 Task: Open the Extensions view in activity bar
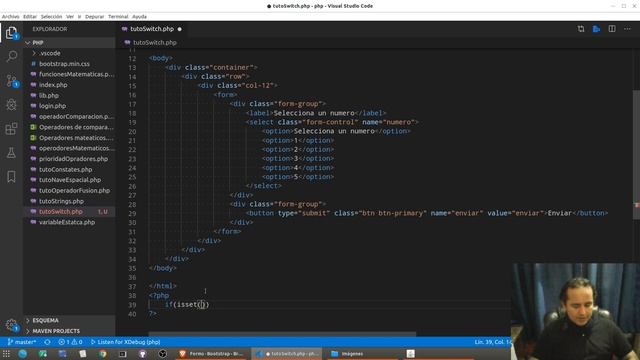click(x=11, y=129)
